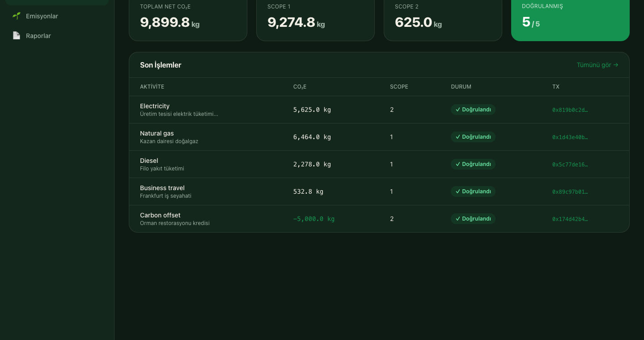Click the SCOPE column header
The height and width of the screenshot is (340, 644).
click(x=399, y=87)
